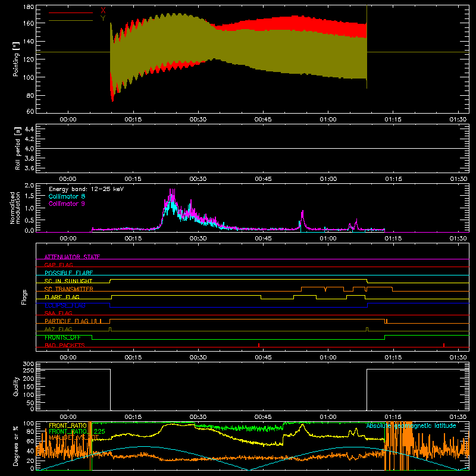The height and width of the screenshot is (476, 476).
Task: Click the BAD_PACKETS tick near 00:44
Action: 259,345
